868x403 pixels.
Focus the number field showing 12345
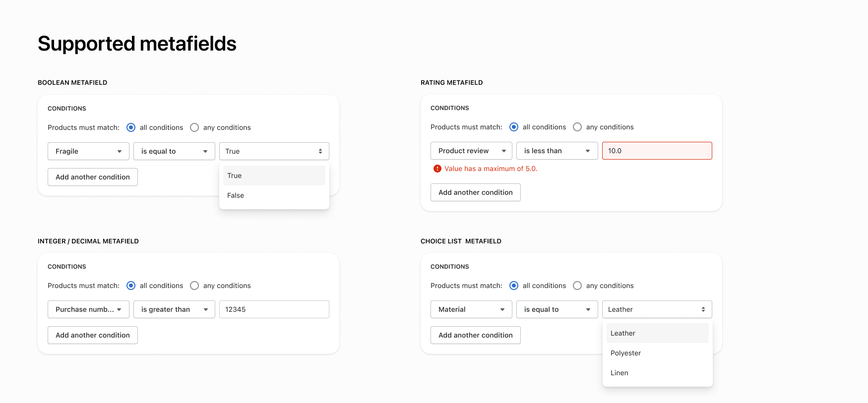[274, 309]
